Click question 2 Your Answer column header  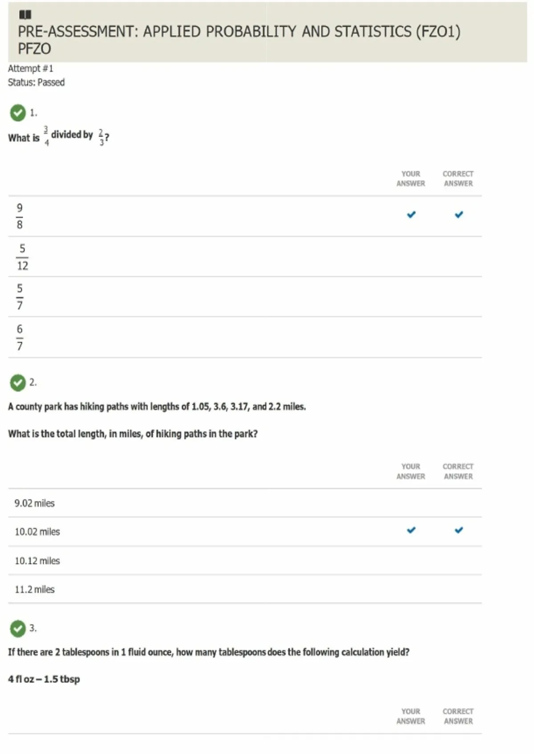411,471
